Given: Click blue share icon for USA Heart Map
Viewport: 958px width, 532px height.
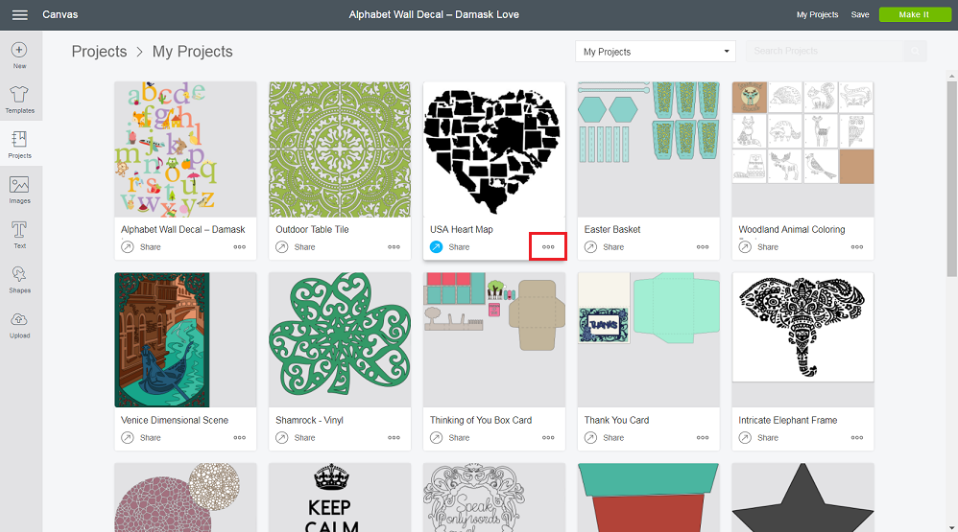Looking at the screenshot, I should tap(436, 247).
